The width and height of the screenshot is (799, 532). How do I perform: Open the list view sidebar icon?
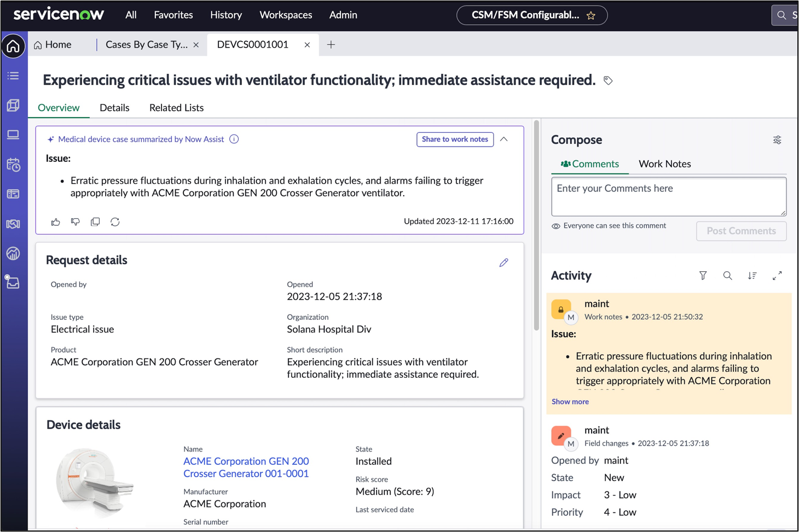[x=13, y=76]
